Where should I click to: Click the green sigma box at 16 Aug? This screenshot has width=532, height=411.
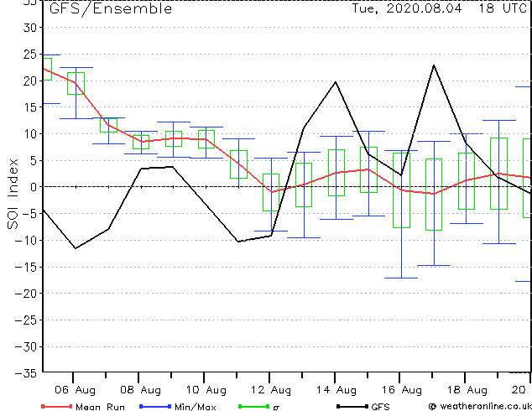tap(401, 190)
